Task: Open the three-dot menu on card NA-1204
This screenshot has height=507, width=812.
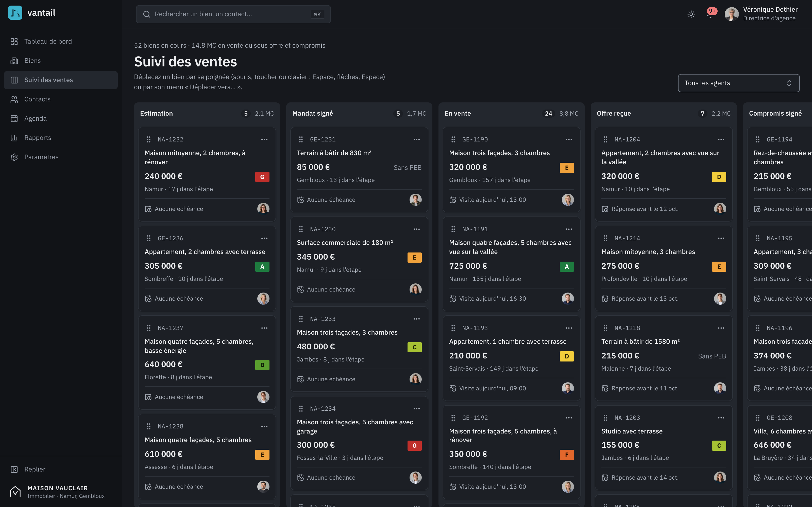Action: pyautogui.click(x=721, y=139)
